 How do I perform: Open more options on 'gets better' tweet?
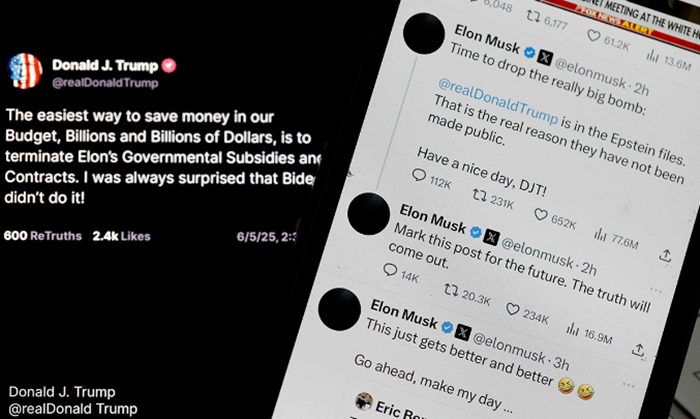(x=628, y=384)
